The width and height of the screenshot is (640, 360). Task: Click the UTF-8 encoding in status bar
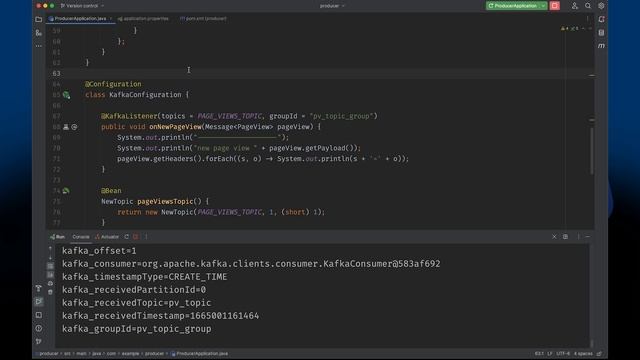(563, 353)
